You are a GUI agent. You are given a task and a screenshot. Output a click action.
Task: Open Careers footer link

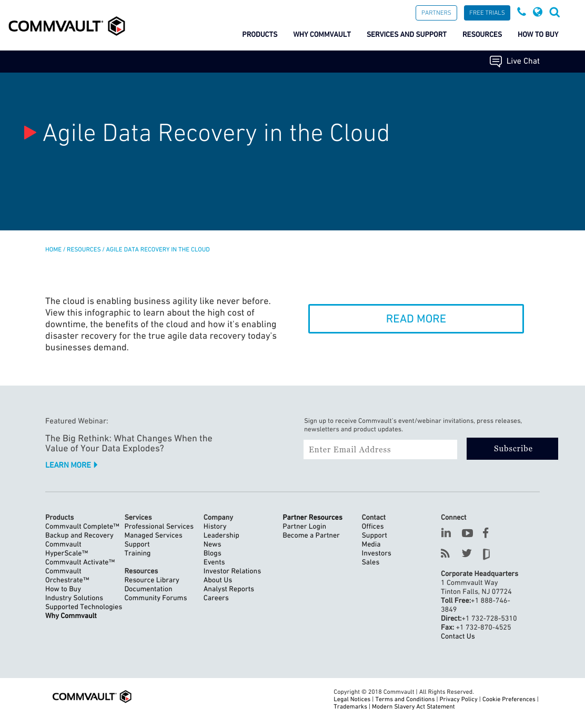coord(216,598)
